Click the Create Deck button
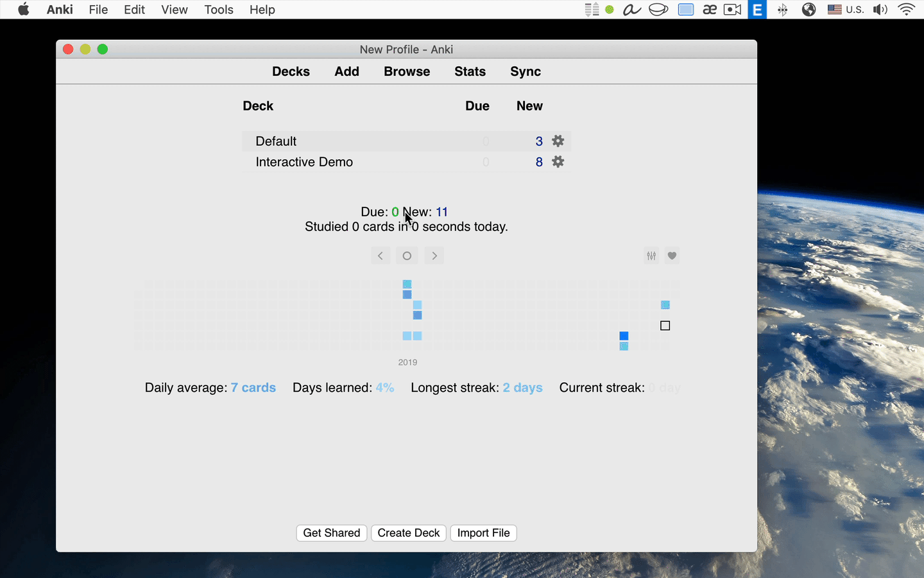Screen dimensions: 924x578 point(409,533)
